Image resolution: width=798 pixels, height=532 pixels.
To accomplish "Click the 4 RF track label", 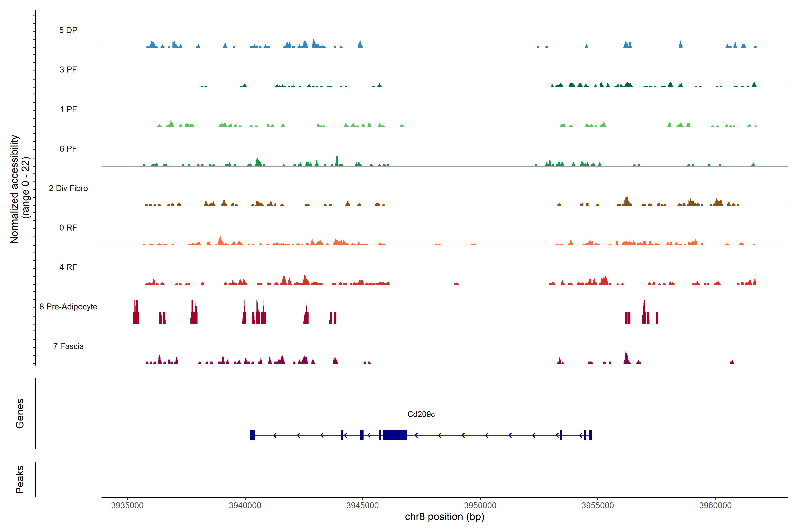I will click(68, 267).
